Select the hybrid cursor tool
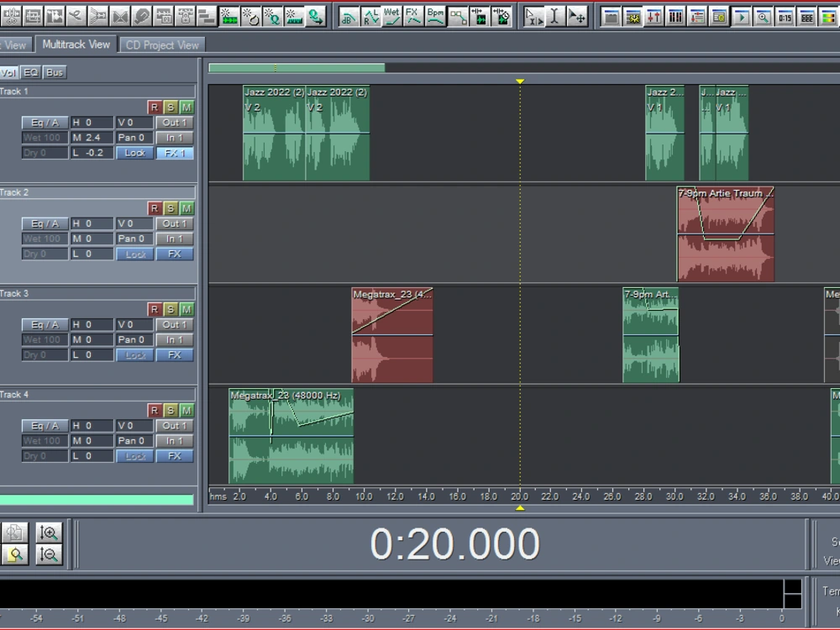Image resolution: width=840 pixels, height=630 pixels. point(533,16)
